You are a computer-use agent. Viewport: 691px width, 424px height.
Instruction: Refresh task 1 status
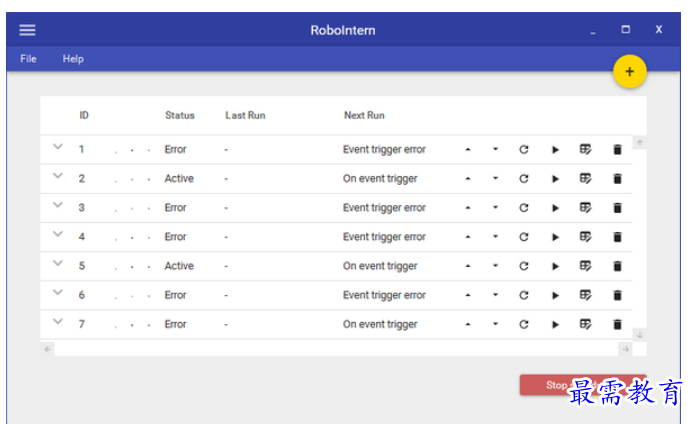pos(524,149)
